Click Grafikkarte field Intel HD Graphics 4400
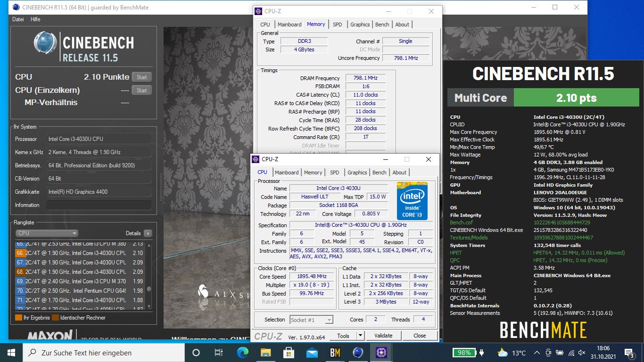The image size is (644, 362). [x=99, y=192]
